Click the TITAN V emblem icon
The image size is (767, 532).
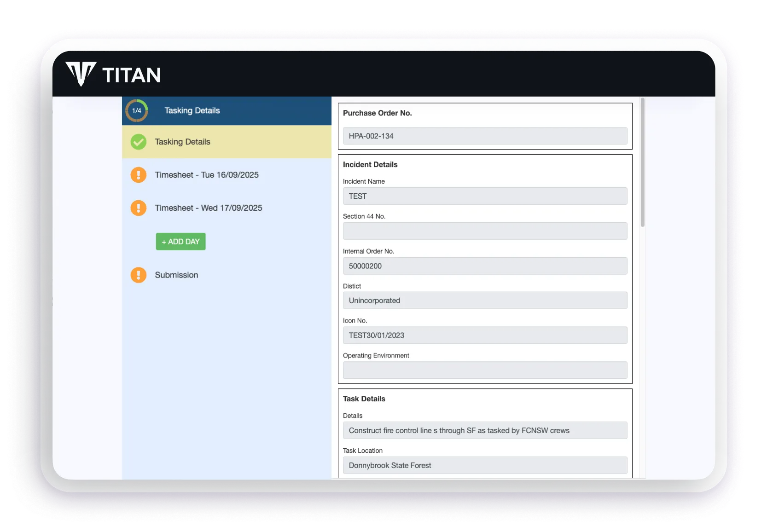tap(81, 74)
